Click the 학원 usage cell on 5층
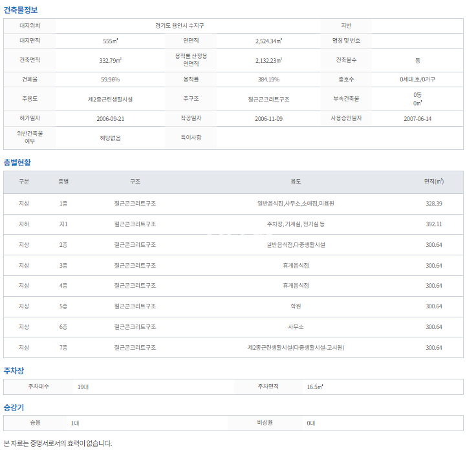This screenshot has height=468, width=476. coord(295,306)
